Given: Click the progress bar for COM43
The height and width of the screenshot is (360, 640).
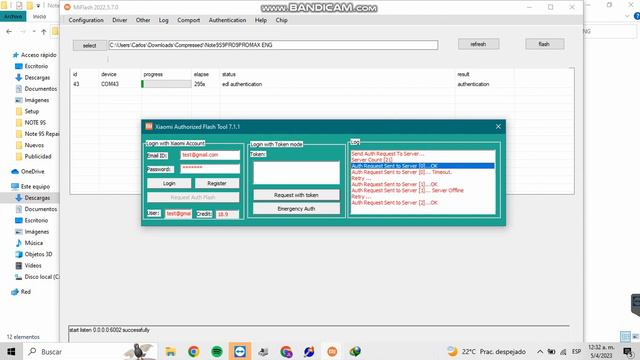Looking at the screenshot, I should click(166, 84).
